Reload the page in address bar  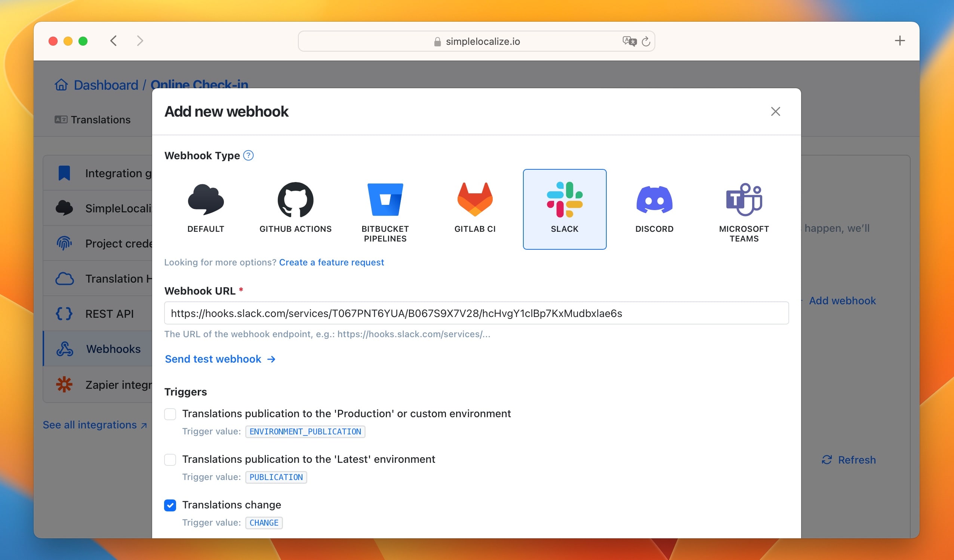(x=646, y=41)
